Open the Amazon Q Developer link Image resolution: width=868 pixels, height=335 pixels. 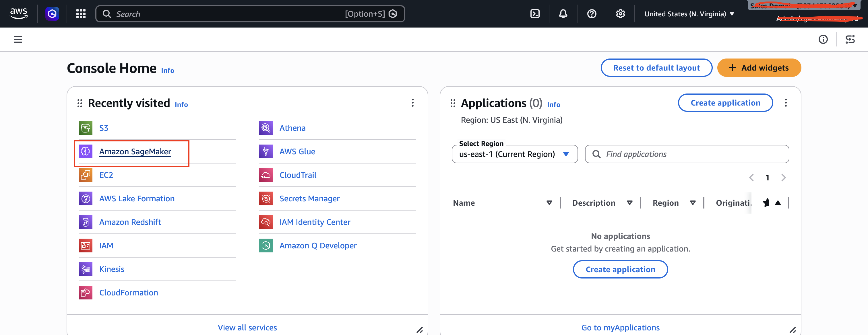click(318, 246)
